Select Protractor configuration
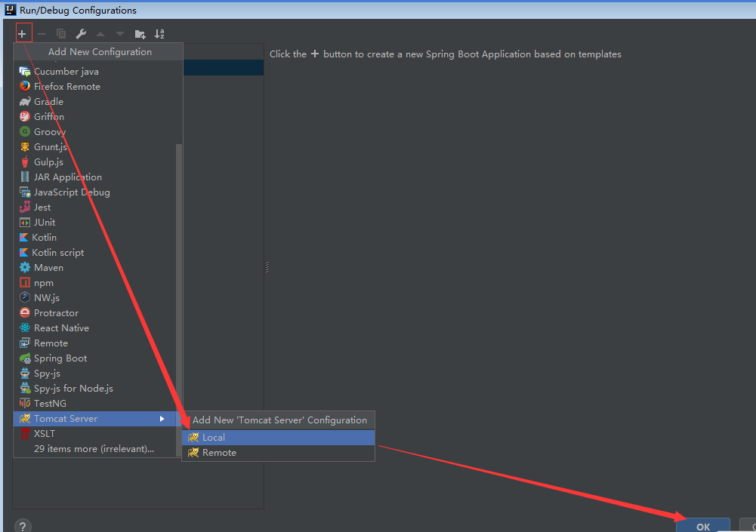Image resolution: width=756 pixels, height=532 pixels. point(95,312)
